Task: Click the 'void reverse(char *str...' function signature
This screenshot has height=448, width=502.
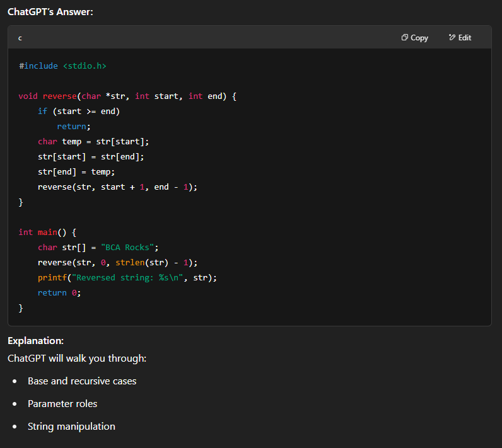Action: click(x=127, y=96)
